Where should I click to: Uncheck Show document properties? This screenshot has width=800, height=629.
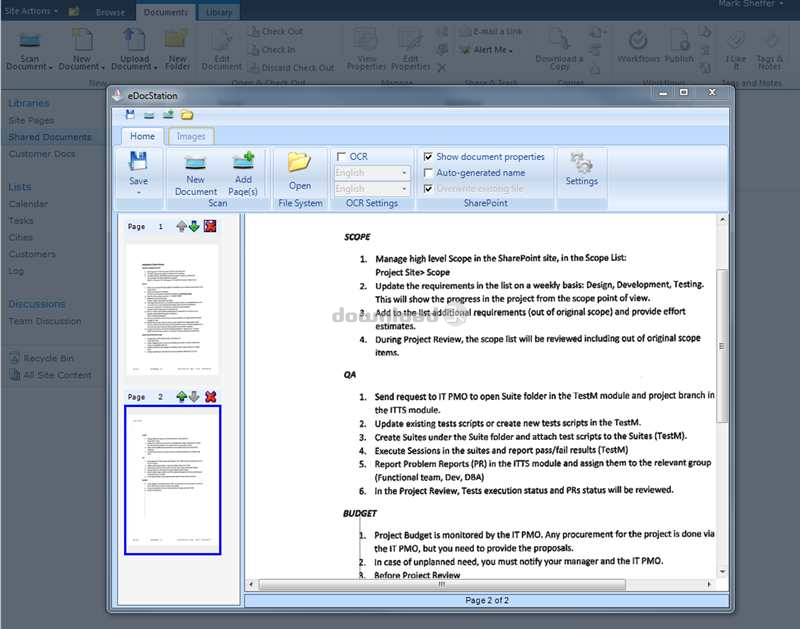[x=428, y=157]
